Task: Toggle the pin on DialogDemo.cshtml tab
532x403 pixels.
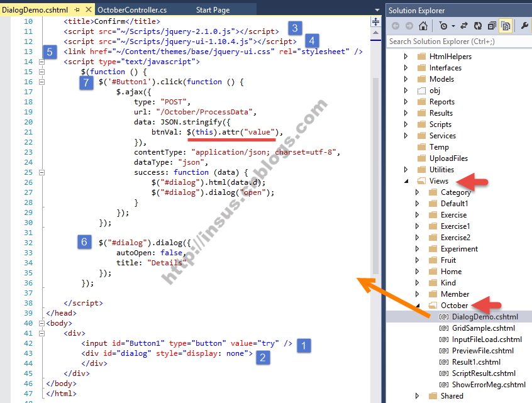Action: point(77,10)
